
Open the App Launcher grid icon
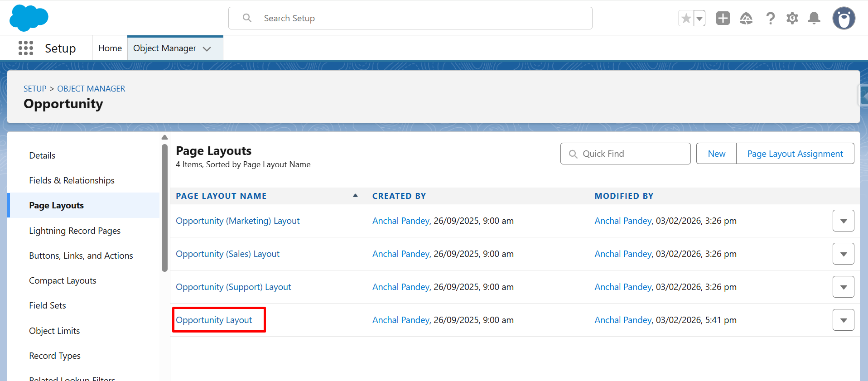coord(26,48)
